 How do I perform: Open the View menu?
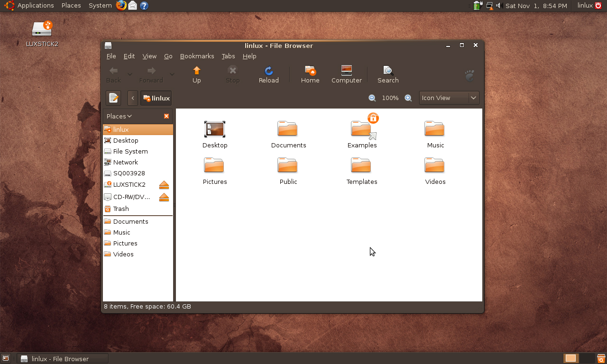point(149,56)
